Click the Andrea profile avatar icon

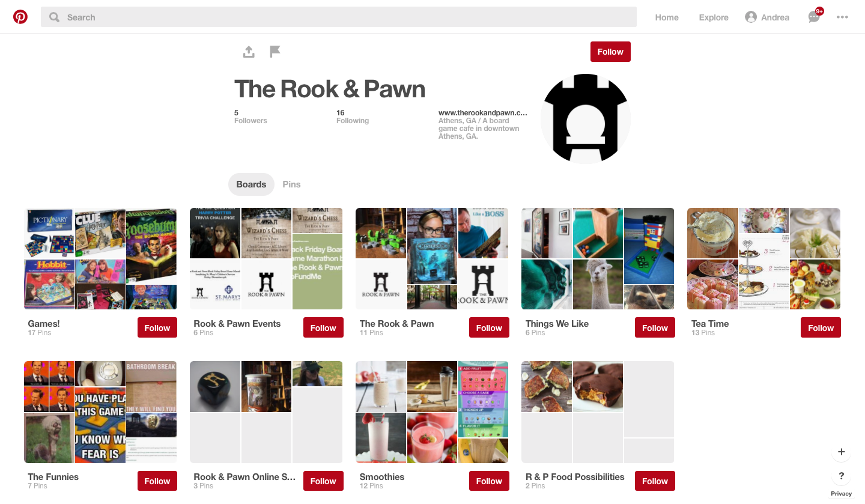[750, 17]
